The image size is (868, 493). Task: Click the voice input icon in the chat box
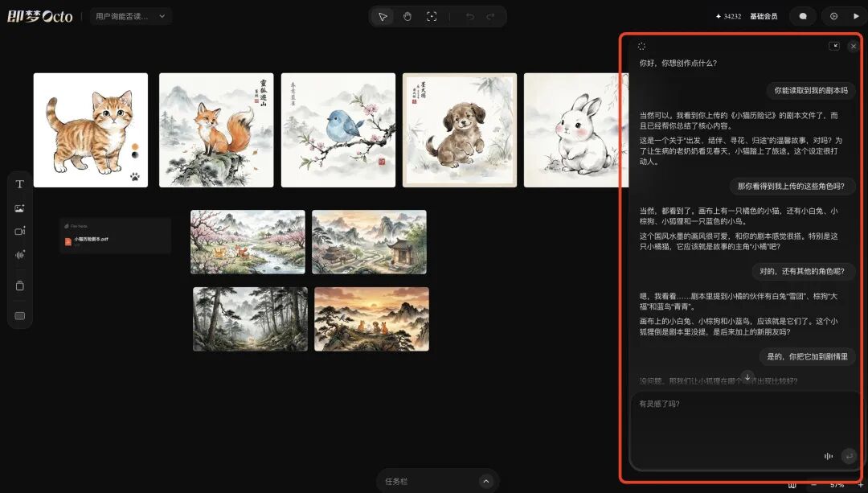click(x=829, y=456)
